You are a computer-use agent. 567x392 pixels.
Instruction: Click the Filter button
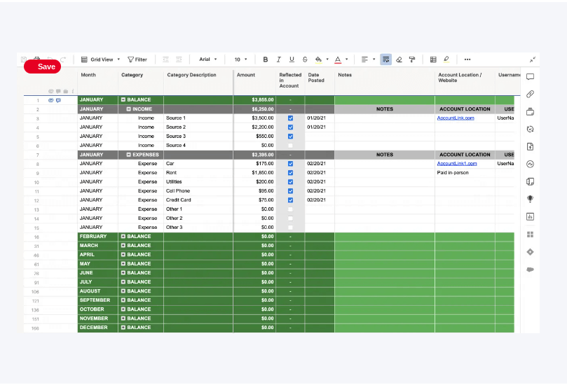137,59
